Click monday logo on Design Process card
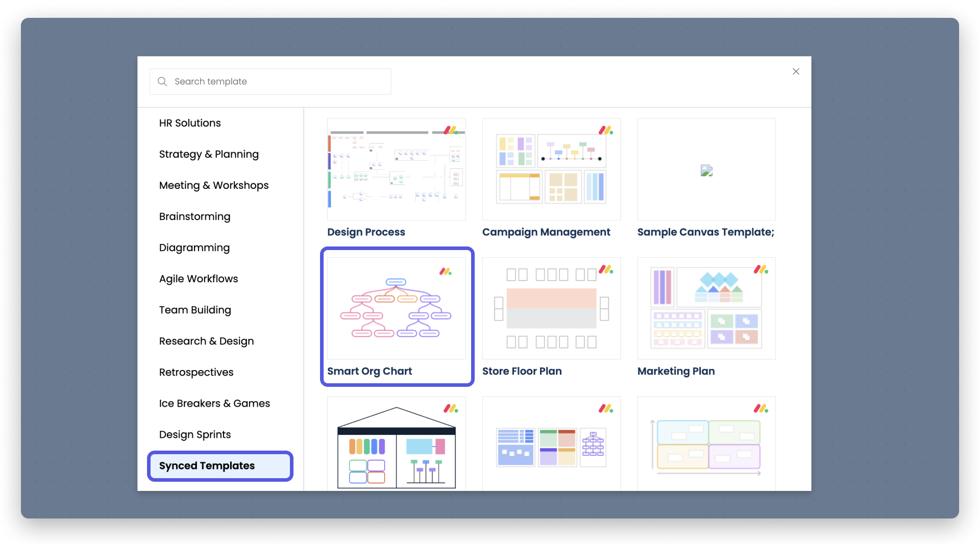 (x=451, y=131)
